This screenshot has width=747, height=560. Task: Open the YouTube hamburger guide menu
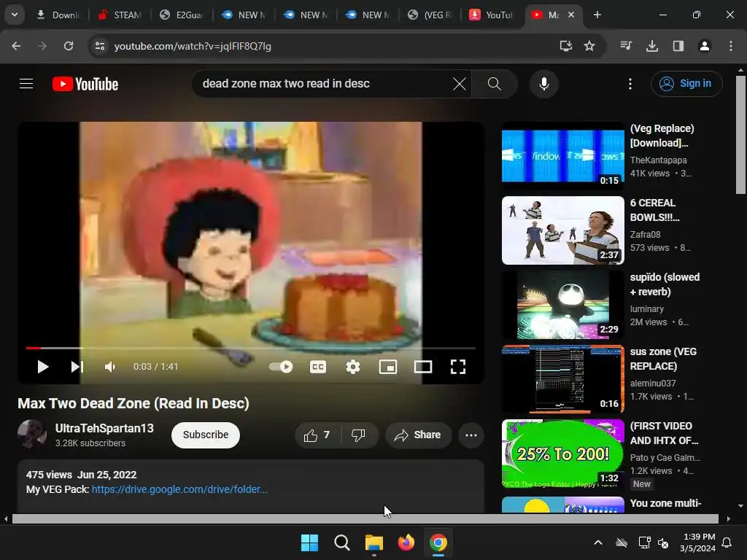(26, 84)
